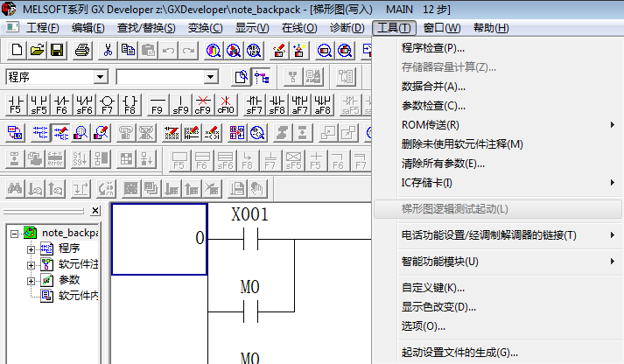Insert parallel closed contact sF6
This screenshot has height=364, width=624.
point(84,105)
